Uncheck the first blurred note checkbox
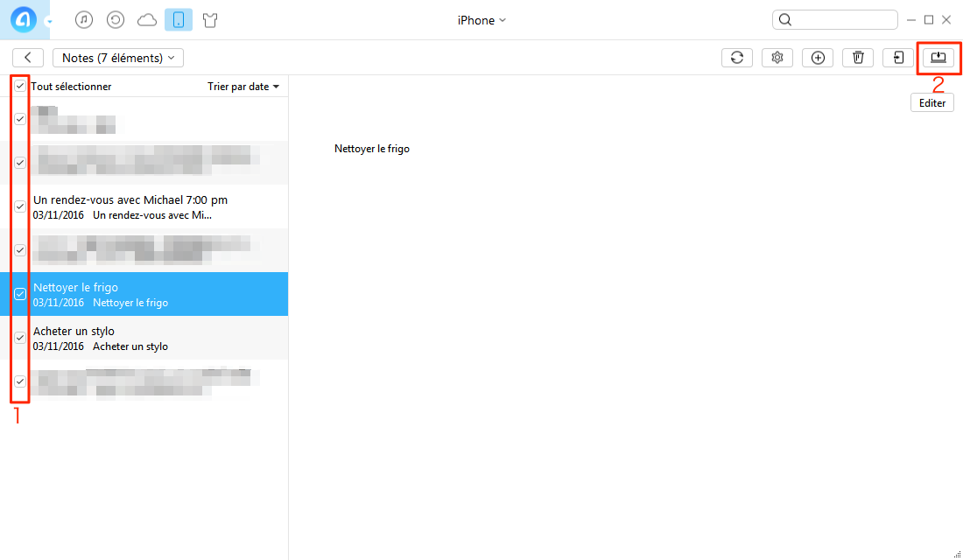The image size is (963, 560). pos(20,119)
